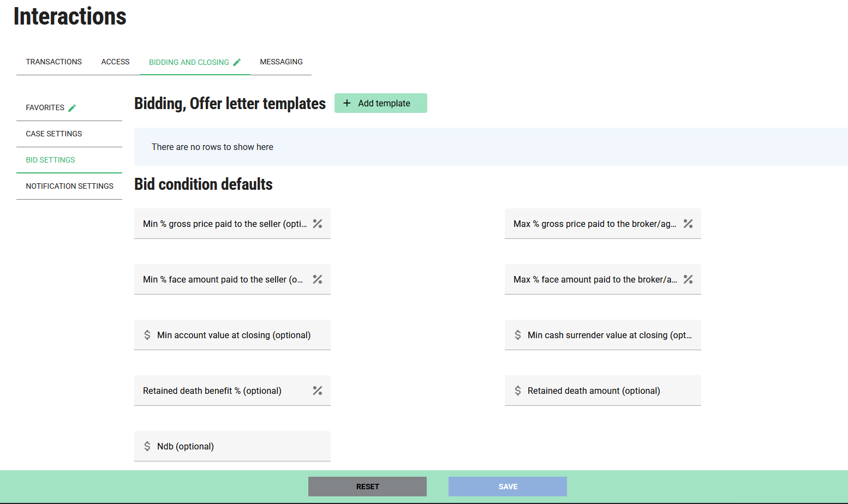Image resolution: width=848 pixels, height=504 pixels.
Task: Select Case Settings in the sidebar
Action: (x=54, y=134)
